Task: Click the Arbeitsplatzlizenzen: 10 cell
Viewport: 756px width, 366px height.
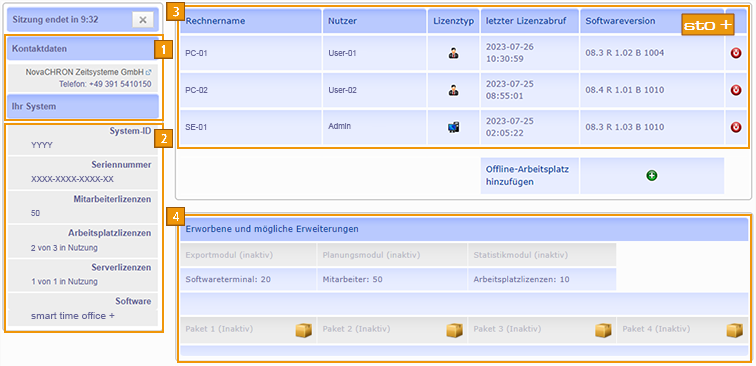Action: point(542,279)
